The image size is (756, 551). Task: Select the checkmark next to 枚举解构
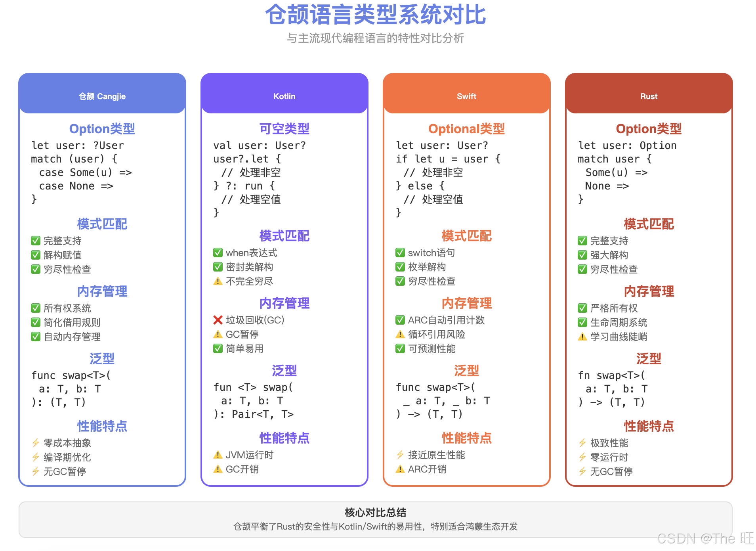pos(400,267)
